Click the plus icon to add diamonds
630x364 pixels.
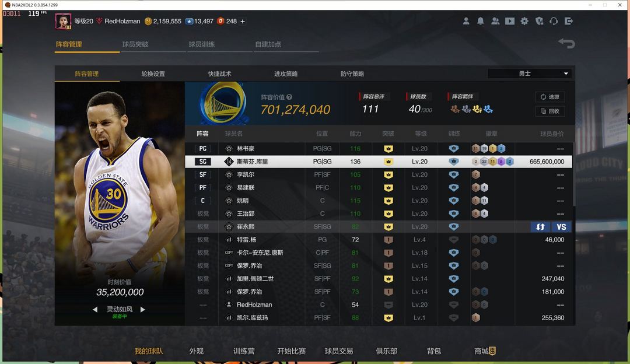242,22
